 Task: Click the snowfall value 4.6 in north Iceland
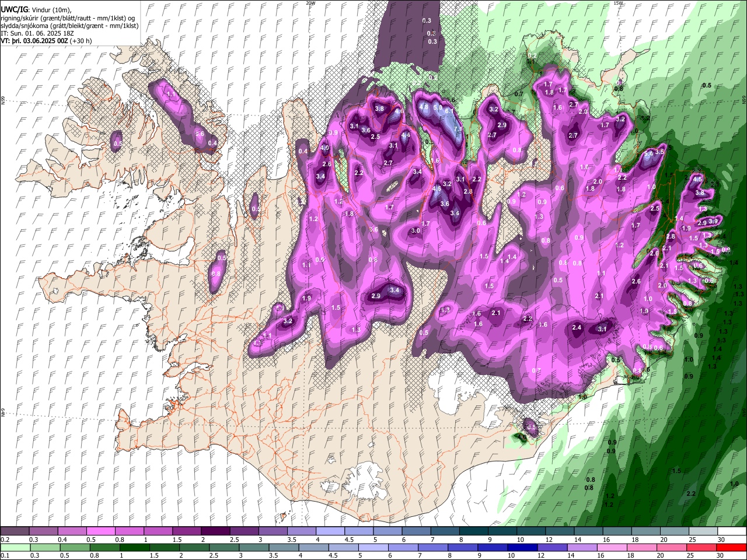(x=437, y=188)
